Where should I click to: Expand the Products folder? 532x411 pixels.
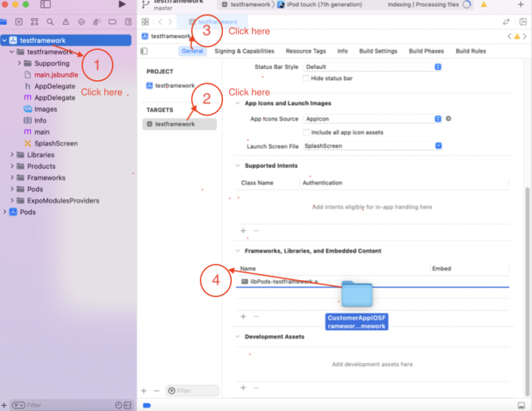click(12, 166)
